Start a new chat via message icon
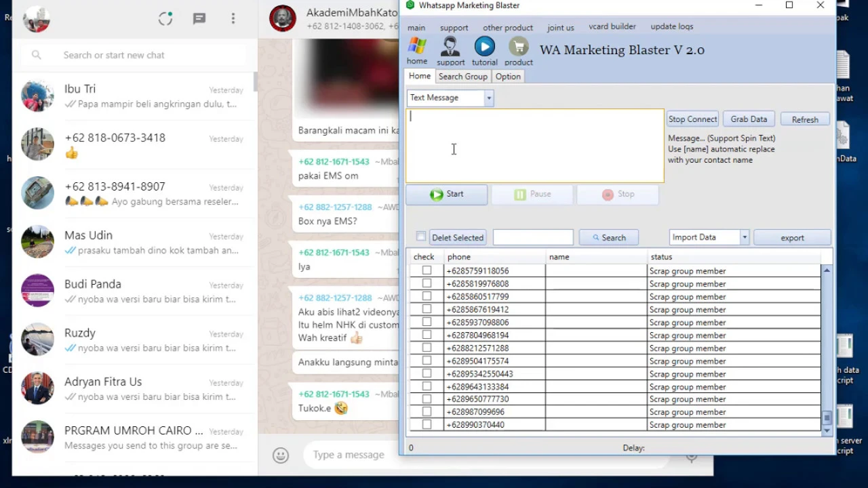Viewport: 868px width, 488px height. pyautogui.click(x=199, y=19)
